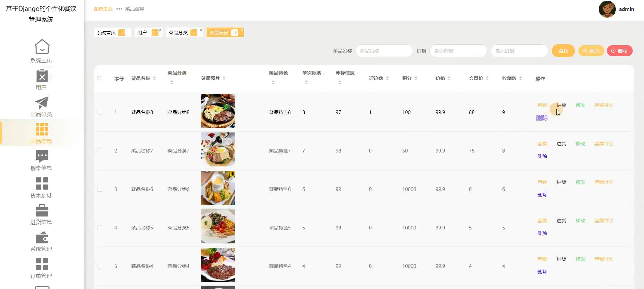The image size is (644, 289).
Task: Sort by 菜品特色 column arrows
Action: [x=273, y=82]
